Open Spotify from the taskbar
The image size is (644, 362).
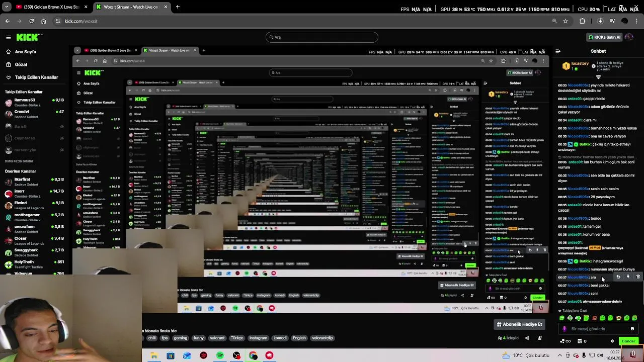[220, 355]
